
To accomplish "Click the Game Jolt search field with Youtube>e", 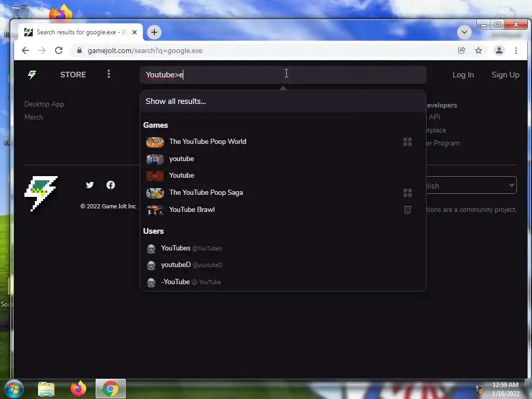I will 283,75.
